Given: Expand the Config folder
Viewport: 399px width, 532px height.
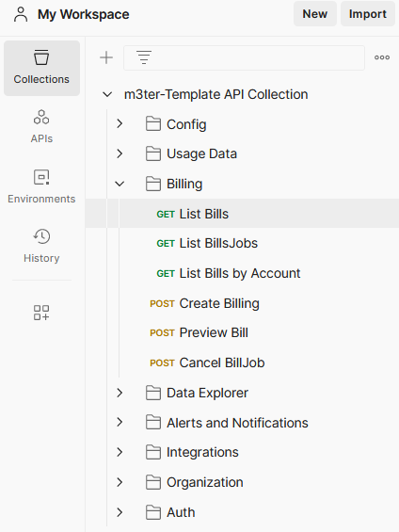Looking at the screenshot, I should click(120, 124).
